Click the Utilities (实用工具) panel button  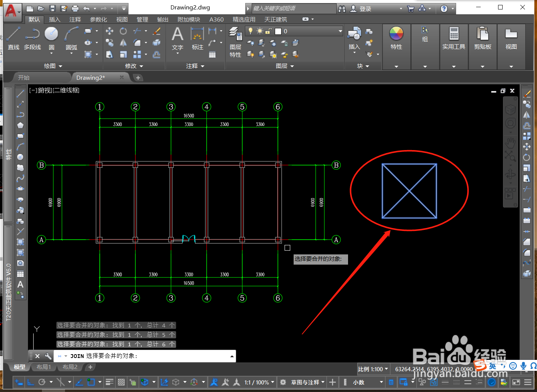[x=454, y=46]
